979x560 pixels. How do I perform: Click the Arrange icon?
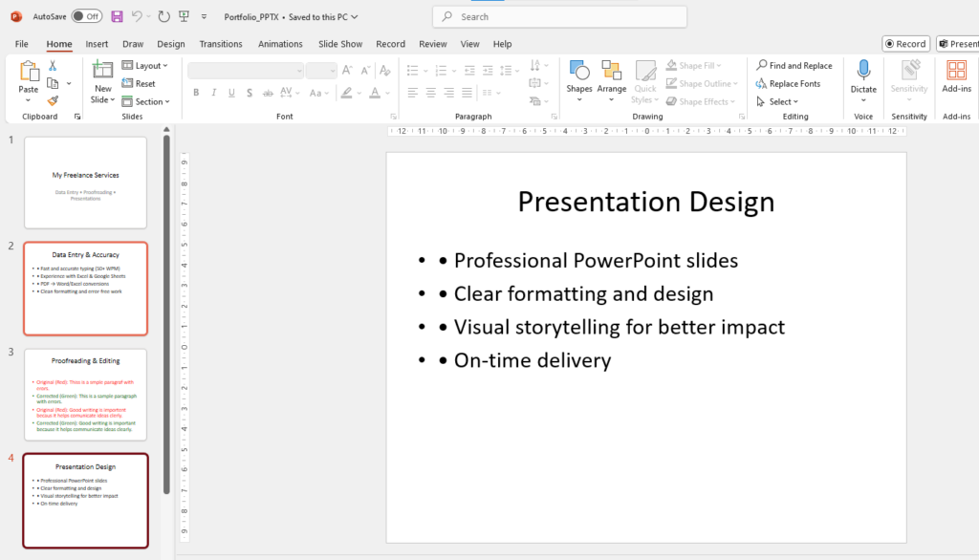pos(611,71)
